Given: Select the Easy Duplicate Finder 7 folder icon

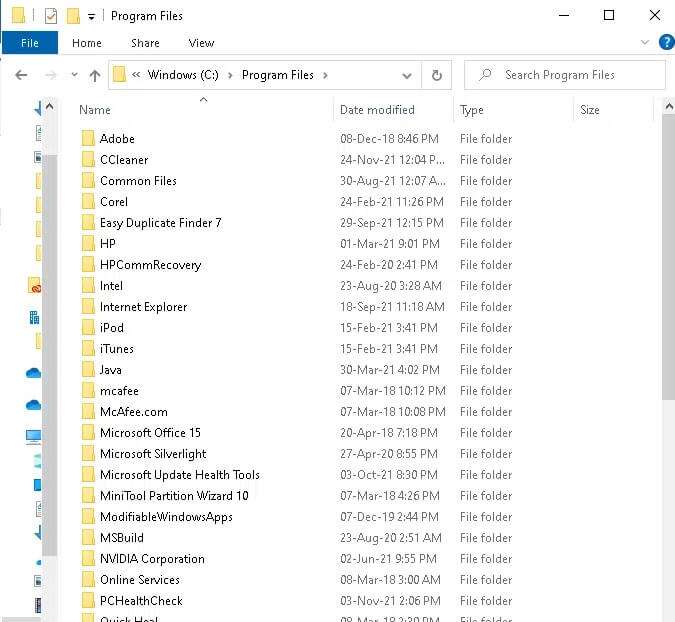Looking at the screenshot, I should click(x=88, y=223).
